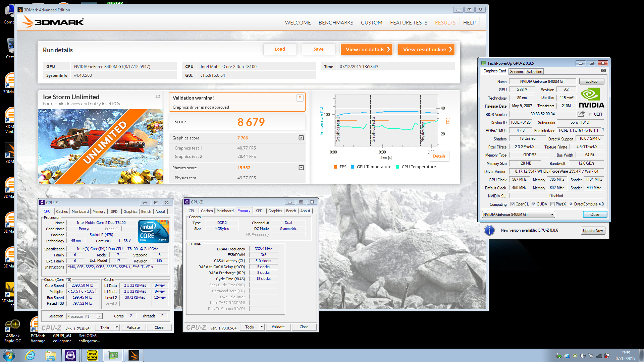
Task: Select the Recycle Bin desktop icon
Action: 10,48
